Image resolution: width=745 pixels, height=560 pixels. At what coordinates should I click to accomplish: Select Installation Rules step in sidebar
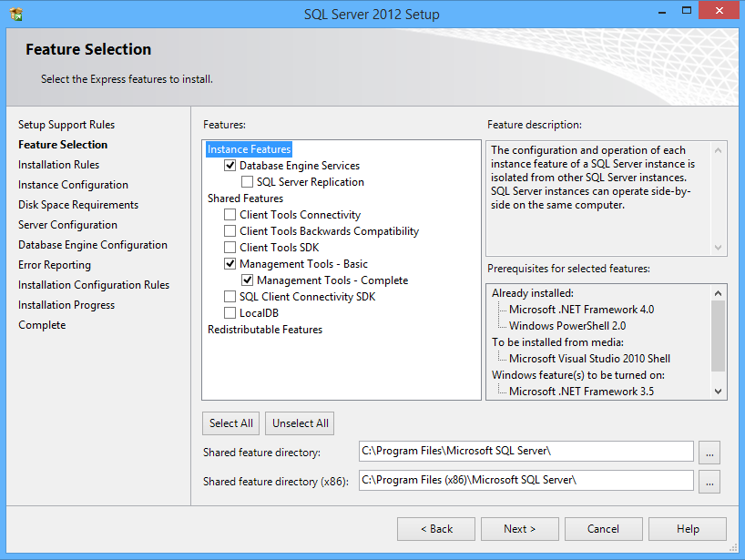[x=59, y=164]
